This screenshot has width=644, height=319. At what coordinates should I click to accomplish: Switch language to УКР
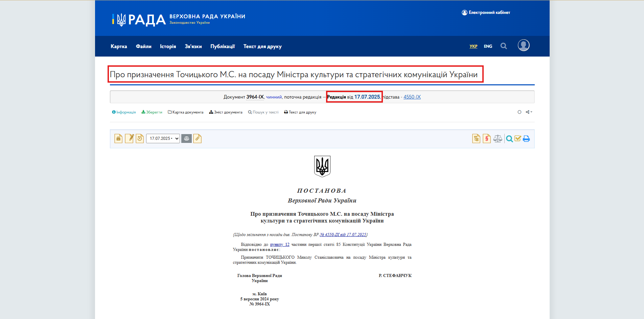click(x=474, y=46)
